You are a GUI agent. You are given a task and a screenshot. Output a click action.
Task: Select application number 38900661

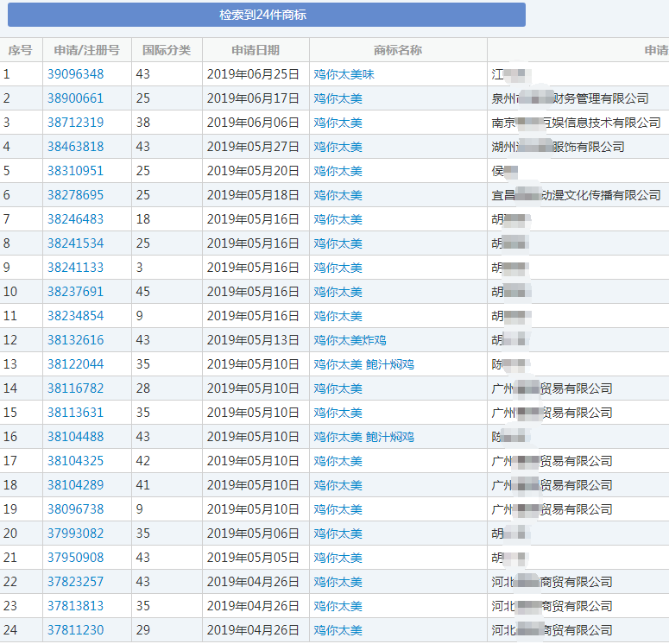click(75, 98)
